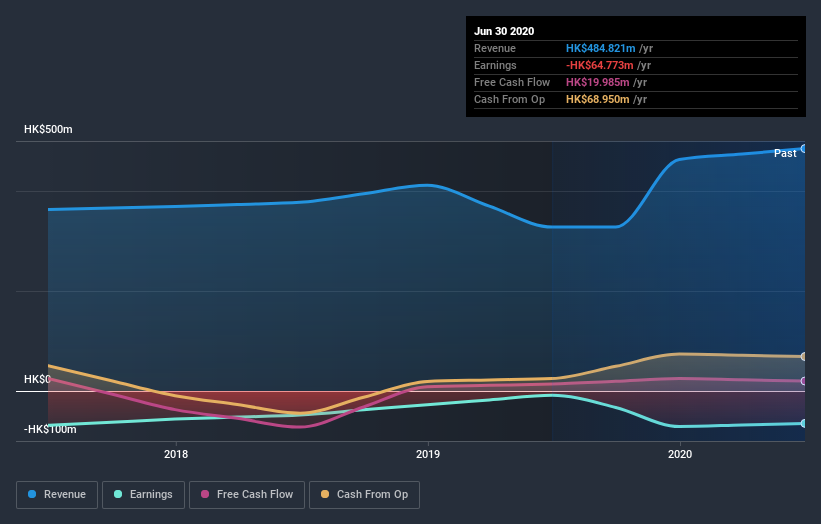Toggle the Free Cash Flow legend button
Screen dimensions: 821x524
point(247,495)
